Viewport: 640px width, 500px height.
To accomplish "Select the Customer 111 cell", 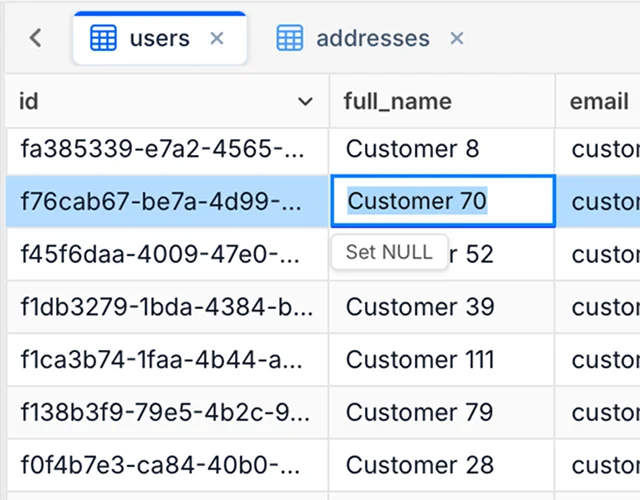I will click(x=442, y=359).
